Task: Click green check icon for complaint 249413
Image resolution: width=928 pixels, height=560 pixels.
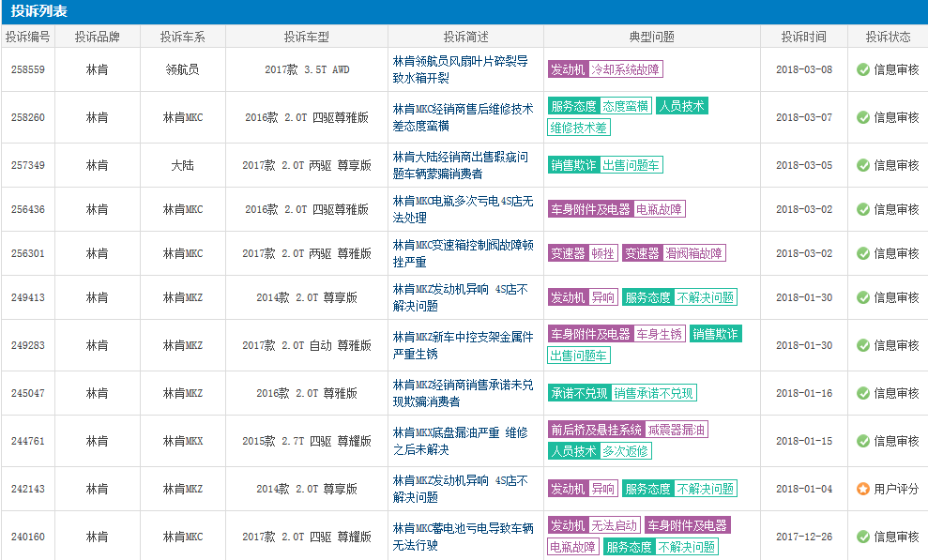Action: 863,297
